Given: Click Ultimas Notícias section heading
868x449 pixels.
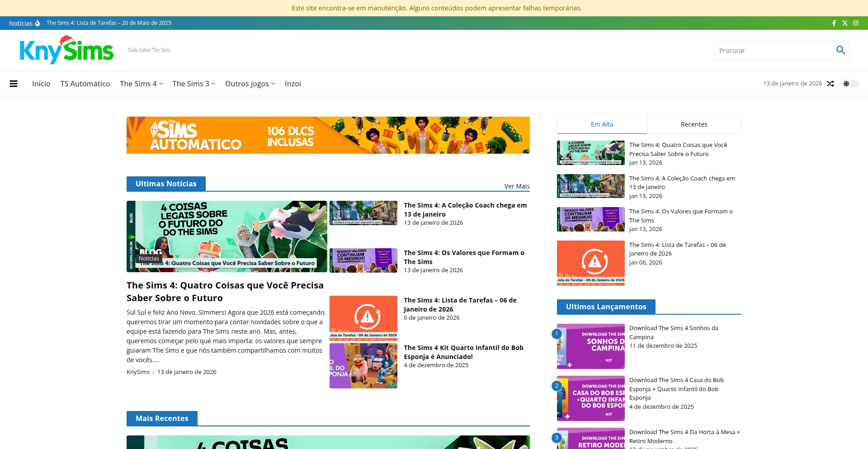Looking at the screenshot, I should 166,184.
